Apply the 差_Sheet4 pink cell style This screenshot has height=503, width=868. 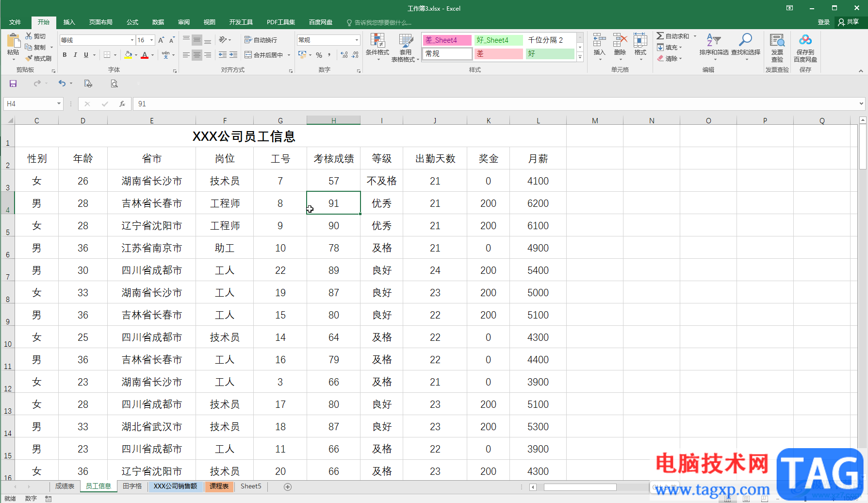447,40
